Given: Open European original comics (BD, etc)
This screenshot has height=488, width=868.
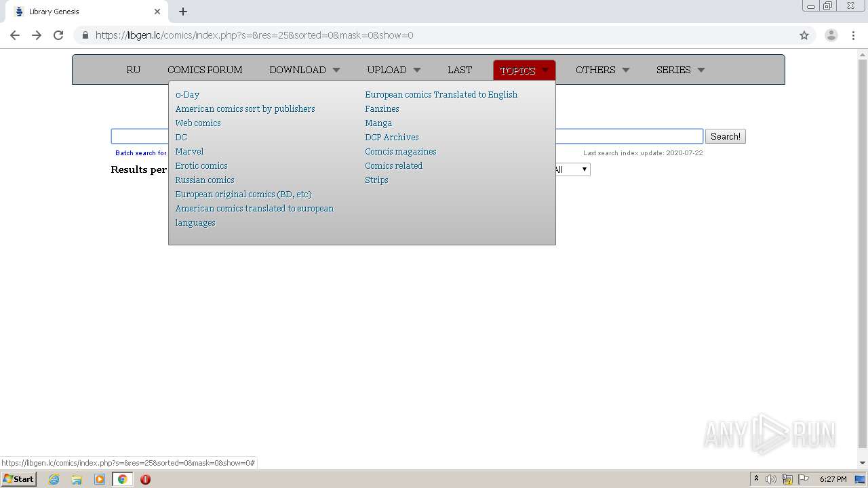Looking at the screenshot, I should [243, 195].
